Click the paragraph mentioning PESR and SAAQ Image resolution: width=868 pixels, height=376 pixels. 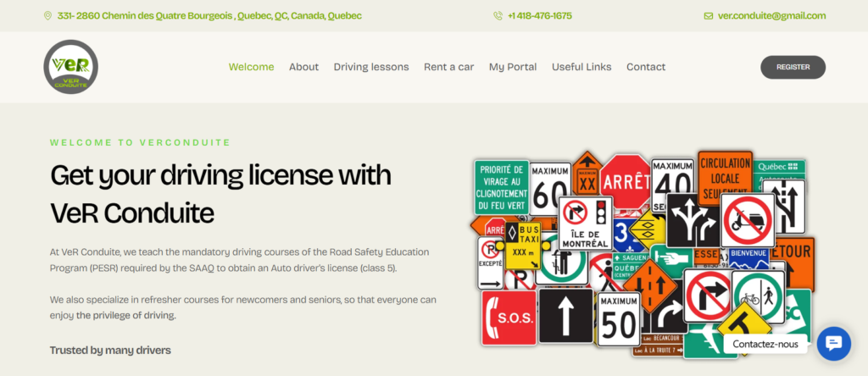point(239,261)
